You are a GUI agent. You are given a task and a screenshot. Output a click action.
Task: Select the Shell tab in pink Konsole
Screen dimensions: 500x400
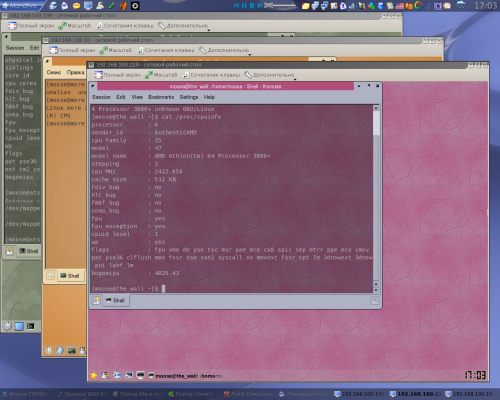pyautogui.click(x=115, y=300)
